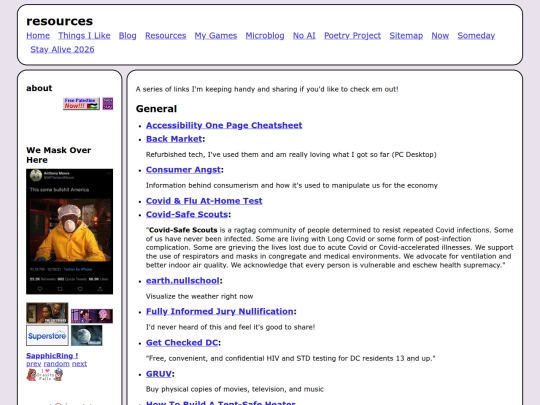540x405 pixels.
Task: Open the Home navigation link
Action: pyautogui.click(x=38, y=35)
